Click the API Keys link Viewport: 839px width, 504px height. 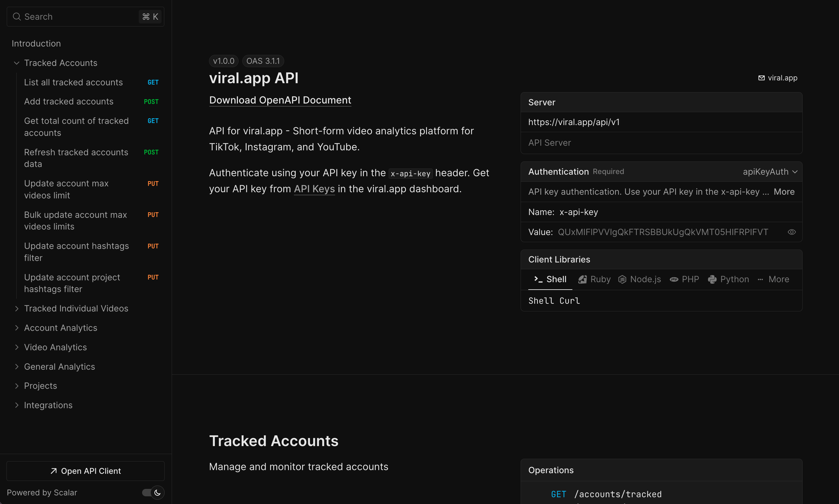pos(314,189)
